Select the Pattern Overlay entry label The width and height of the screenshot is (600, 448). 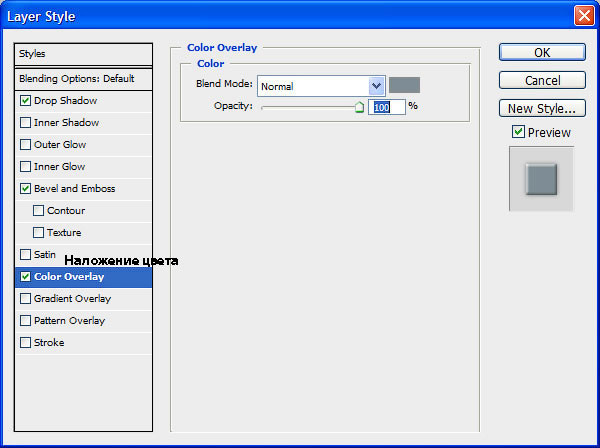tap(69, 321)
